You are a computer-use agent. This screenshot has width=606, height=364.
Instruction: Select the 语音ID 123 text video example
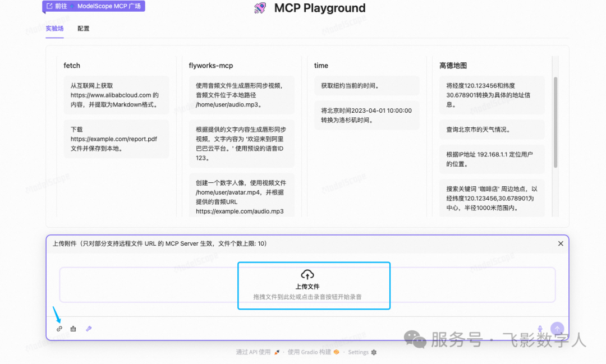pyautogui.click(x=241, y=144)
